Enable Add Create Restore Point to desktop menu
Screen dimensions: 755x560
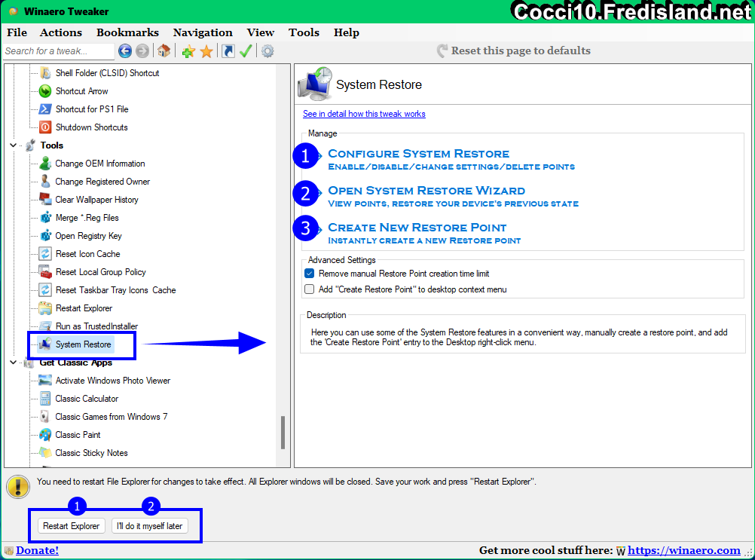click(309, 289)
